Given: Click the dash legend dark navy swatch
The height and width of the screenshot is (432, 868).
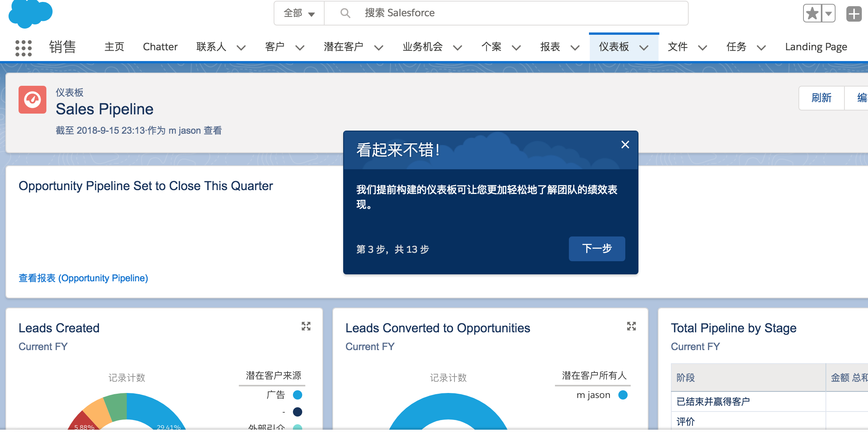Looking at the screenshot, I should [298, 412].
